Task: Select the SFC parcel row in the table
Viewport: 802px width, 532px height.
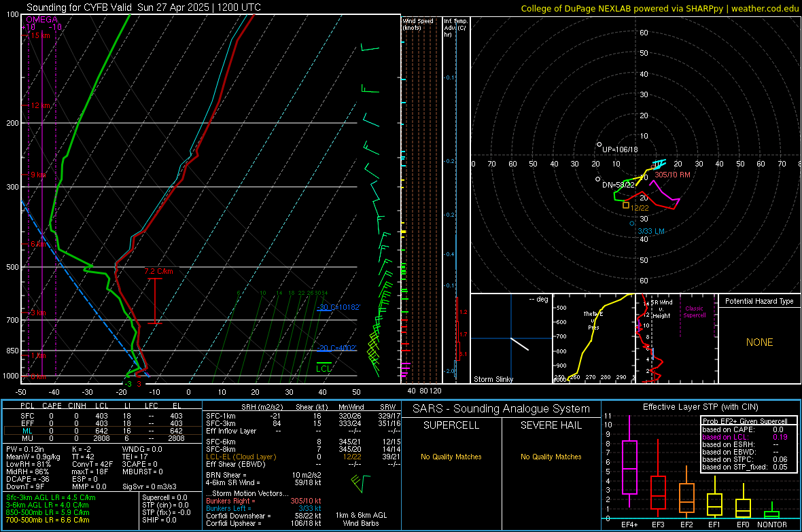Action: click(102, 416)
